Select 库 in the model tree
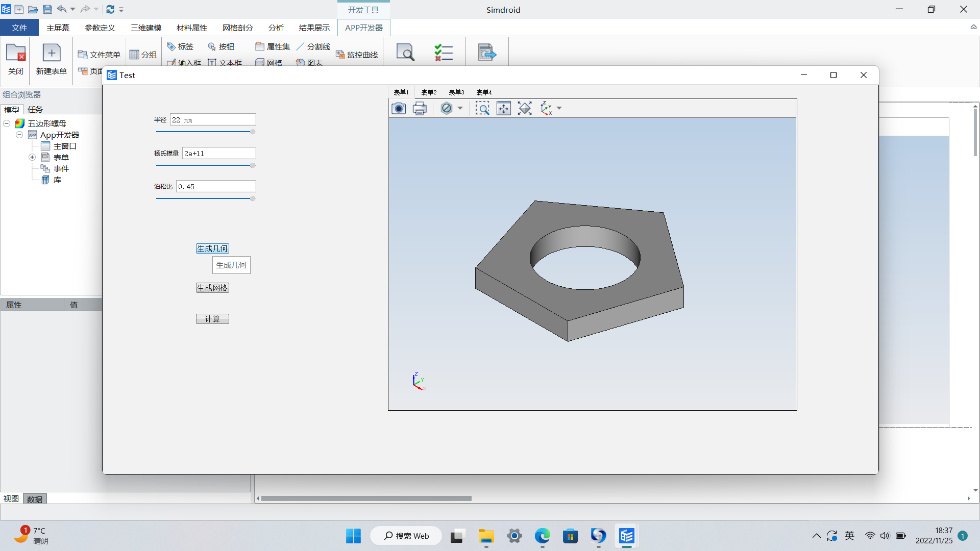 click(x=57, y=180)
